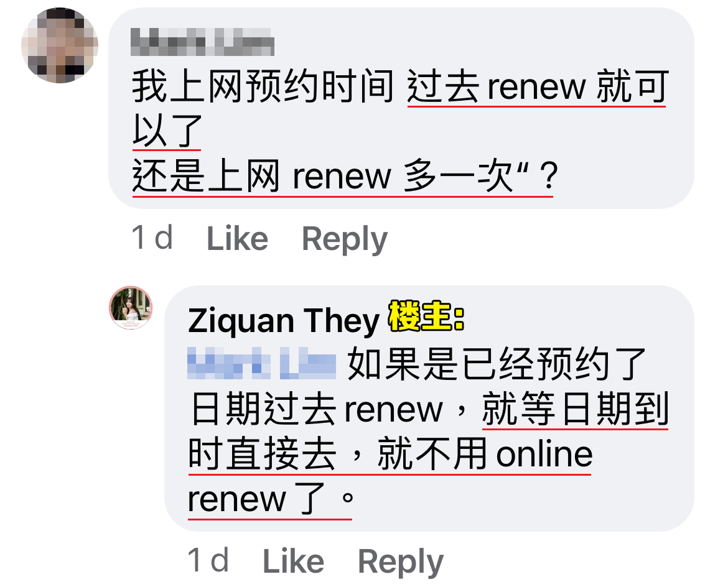Click the underlined phrase 就等日期到
728x587 pixels.
click(x=576, y=409)
